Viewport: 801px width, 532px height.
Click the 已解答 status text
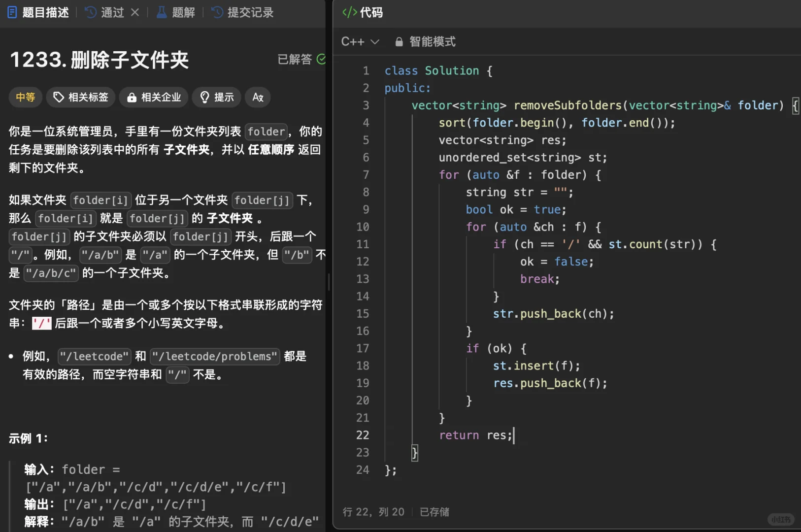coord(295,59)
